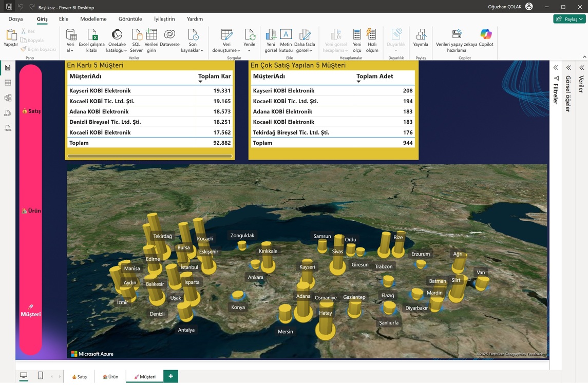Viewport: 588px width, 385px height.
Task: Click Yayımla publish icon
Action: click(421, 34)
